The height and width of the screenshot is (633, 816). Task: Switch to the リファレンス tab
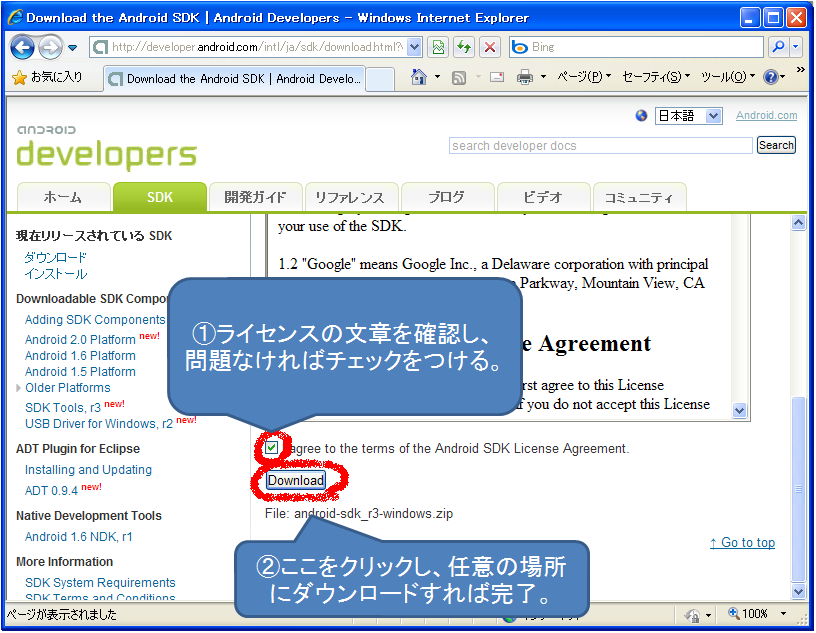tap(351, 197)
